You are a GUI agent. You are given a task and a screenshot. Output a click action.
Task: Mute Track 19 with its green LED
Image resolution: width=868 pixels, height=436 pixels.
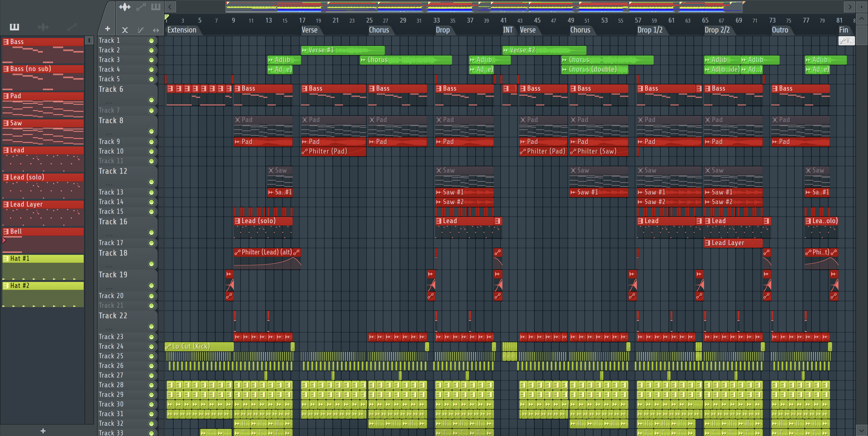[151, 286]
